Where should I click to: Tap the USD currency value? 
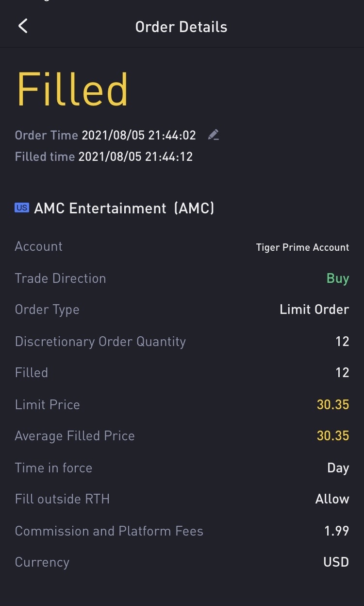(336, 562)
